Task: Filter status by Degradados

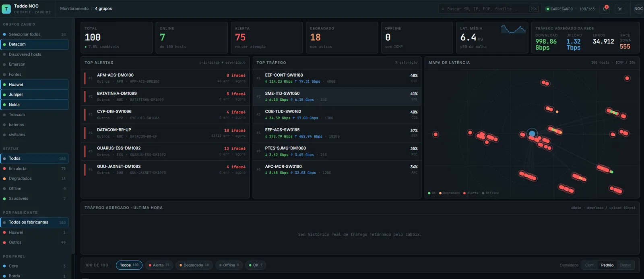Action: tap(35, 178)
